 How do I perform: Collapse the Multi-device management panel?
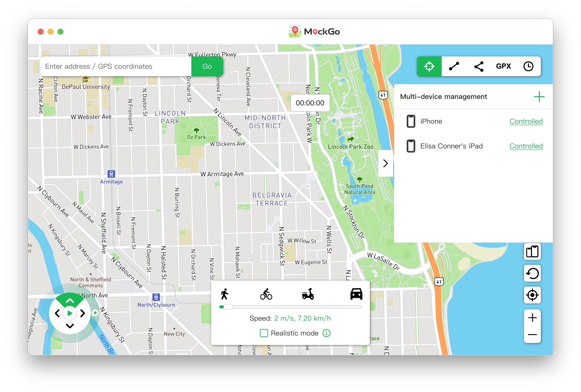coord(385,163)
